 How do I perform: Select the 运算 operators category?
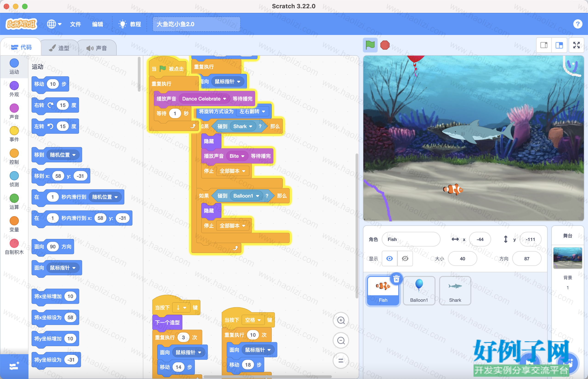click(x=14, y=202)
